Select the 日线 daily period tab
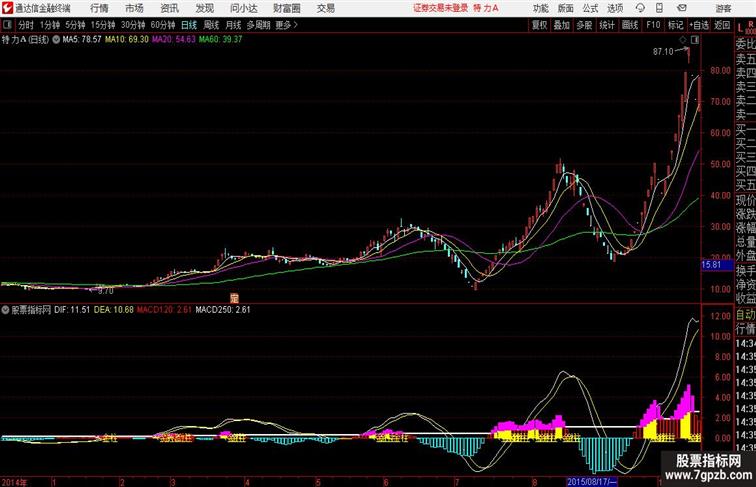756x487 pixels. pyautogui.click(x=189, y=25)
